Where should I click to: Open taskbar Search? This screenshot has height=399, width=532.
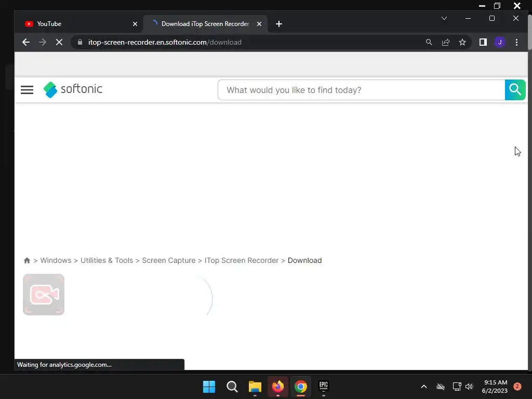[x=232, y=387]
